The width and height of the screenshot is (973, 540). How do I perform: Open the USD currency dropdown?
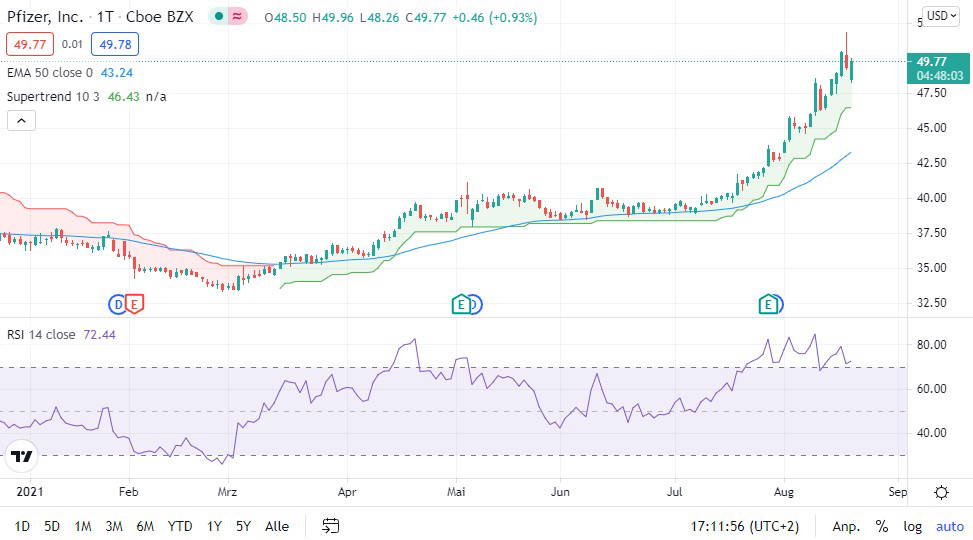click(941, 16)
